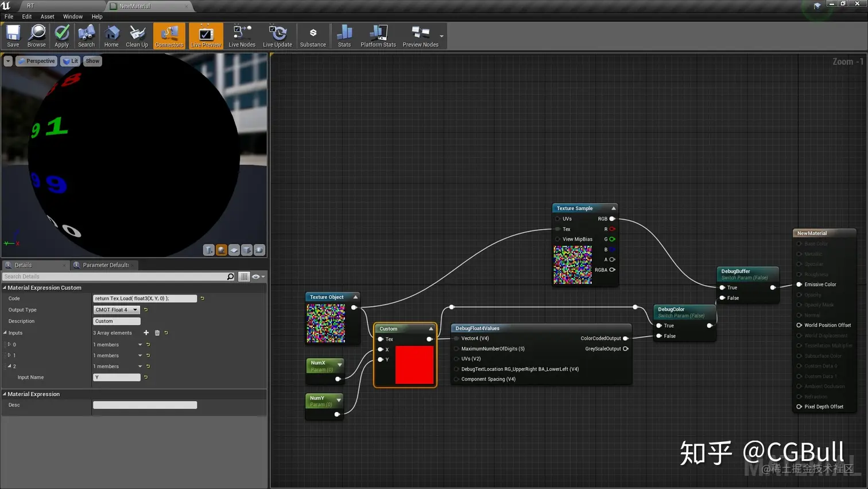Click the Texture Sample noise thumbnail
The image size is (868, 489).
[572, 265]
